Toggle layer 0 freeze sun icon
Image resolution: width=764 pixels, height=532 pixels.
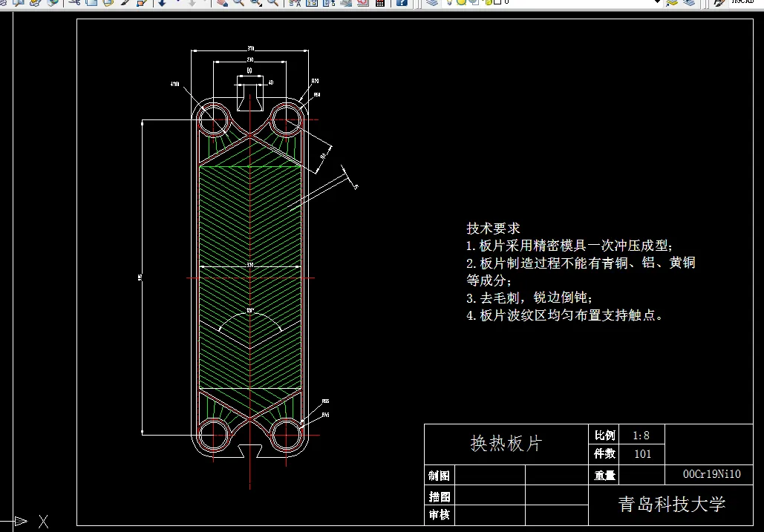pos(461,2)
